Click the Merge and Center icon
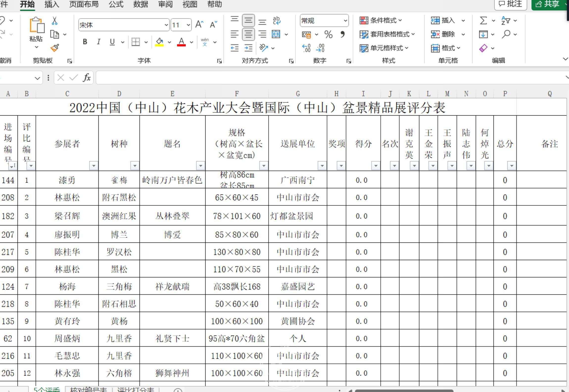 click(x=276, y=34)
